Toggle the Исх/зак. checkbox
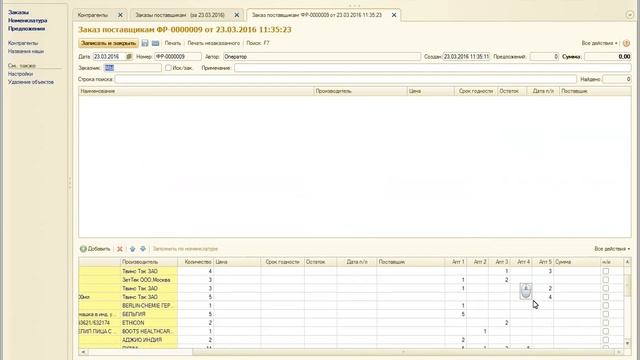Viewport: 640px width, 360px height. click(168, 68)
